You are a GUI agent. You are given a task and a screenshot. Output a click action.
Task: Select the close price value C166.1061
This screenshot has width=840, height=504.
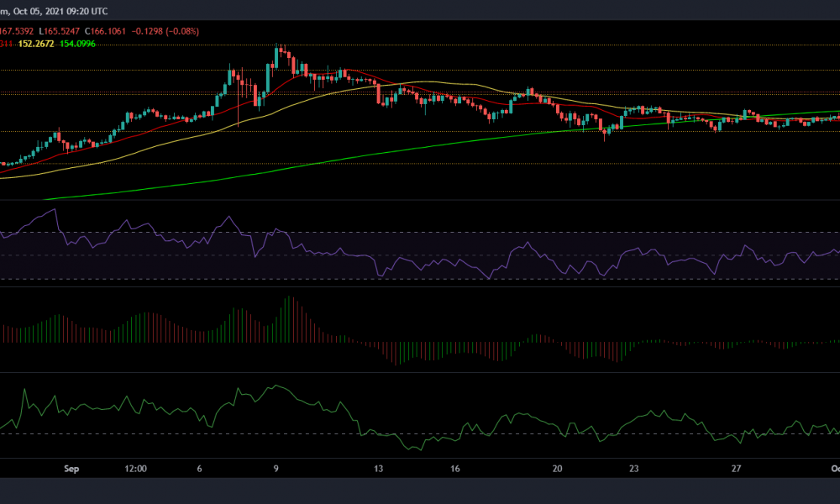tap(106, 31)
